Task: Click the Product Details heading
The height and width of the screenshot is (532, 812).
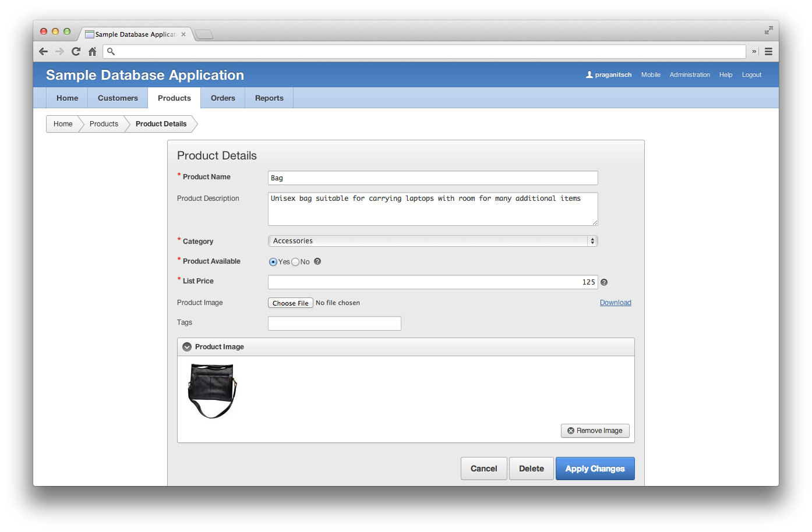Action: [x=217, y=155]
